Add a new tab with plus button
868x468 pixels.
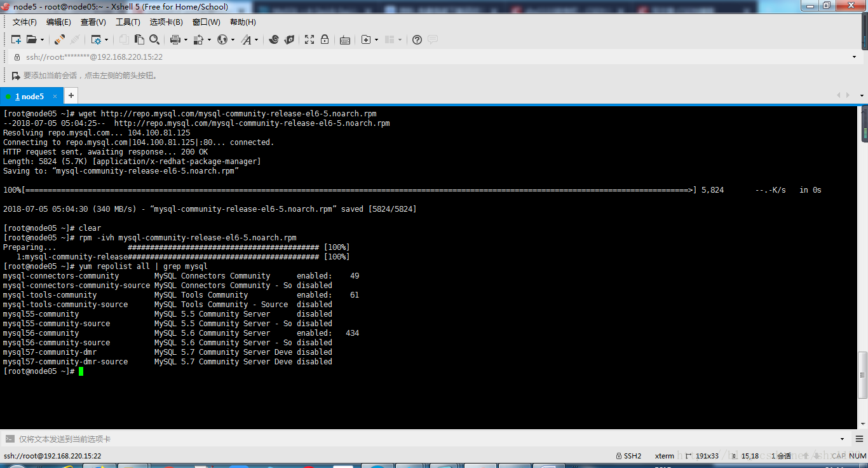click(x=71, y=96)
